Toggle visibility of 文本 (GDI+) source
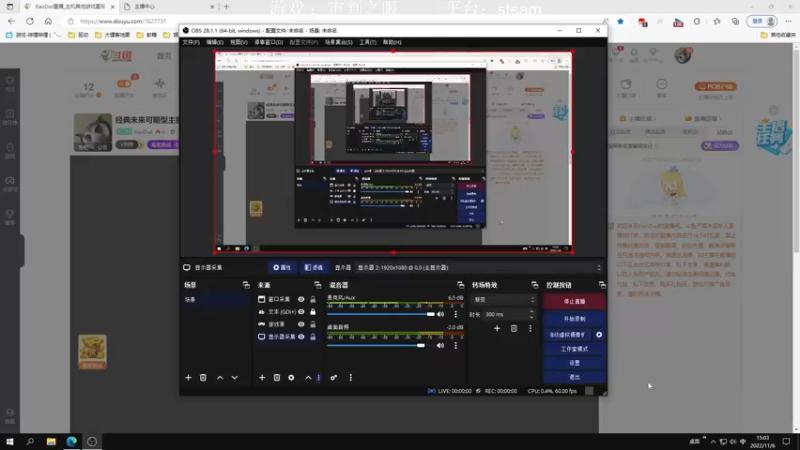The width and height of the screenshot is (800, 450). (301, 312)
